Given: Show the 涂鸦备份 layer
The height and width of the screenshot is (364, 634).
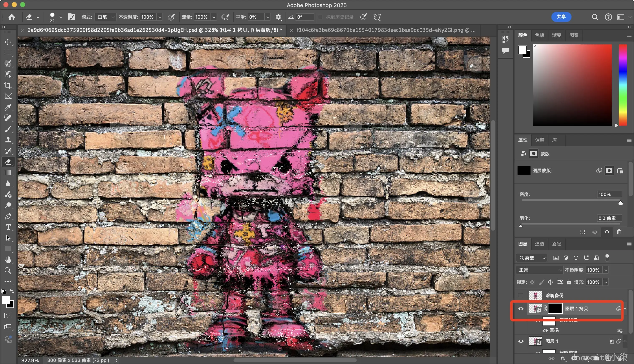Looking at the screenshot, I should (x=521, y=296).
